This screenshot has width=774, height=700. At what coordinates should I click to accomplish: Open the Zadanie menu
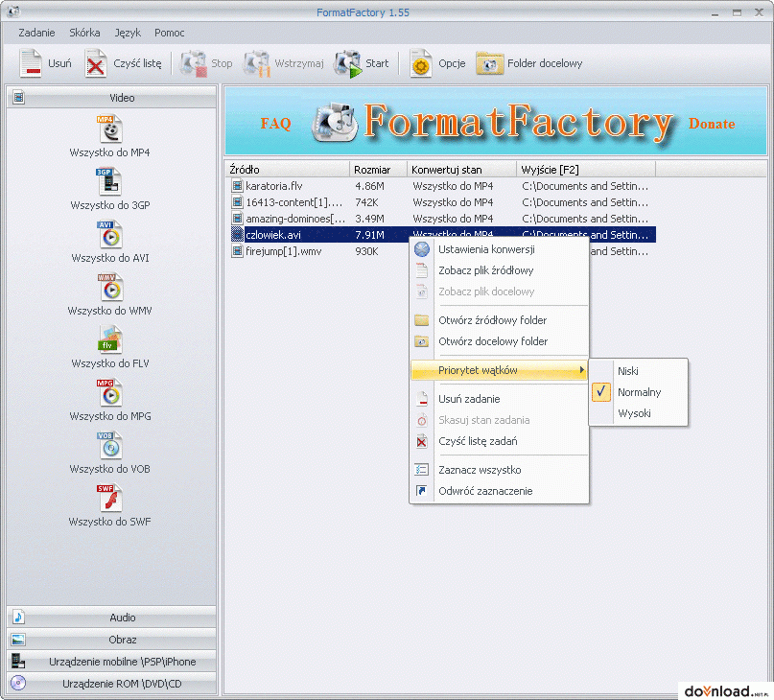point(36,33)
